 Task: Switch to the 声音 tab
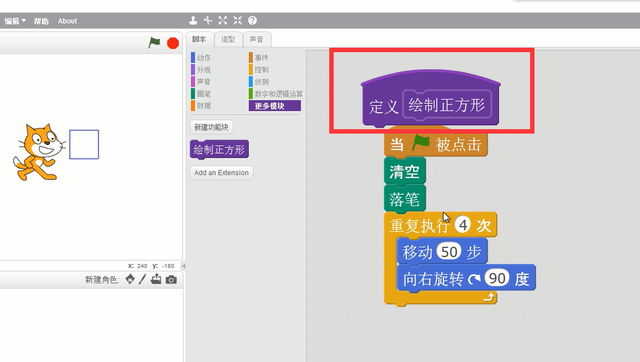257,40
